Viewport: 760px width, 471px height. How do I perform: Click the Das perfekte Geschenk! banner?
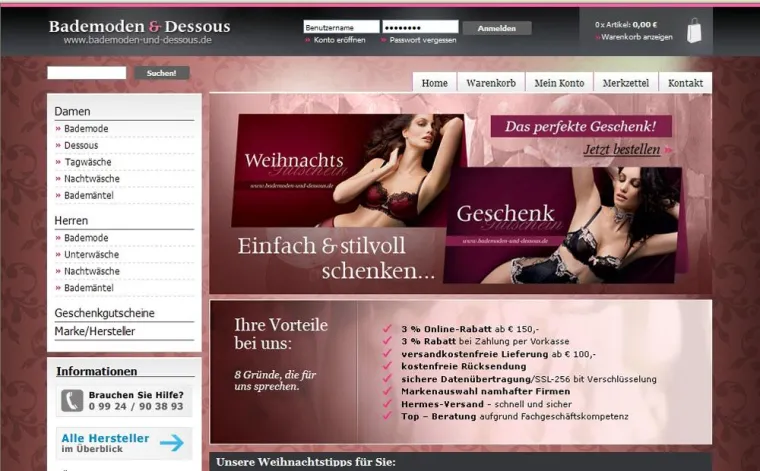pyautogui.click(x=581, y=126)
